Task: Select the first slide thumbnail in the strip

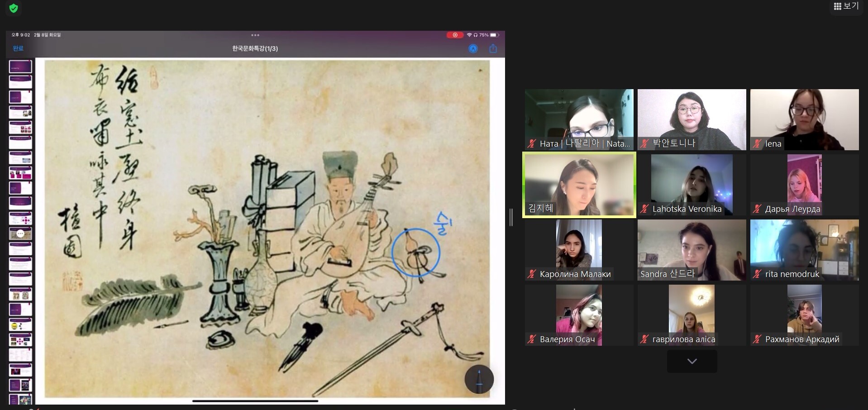Action: coord(20,67)
